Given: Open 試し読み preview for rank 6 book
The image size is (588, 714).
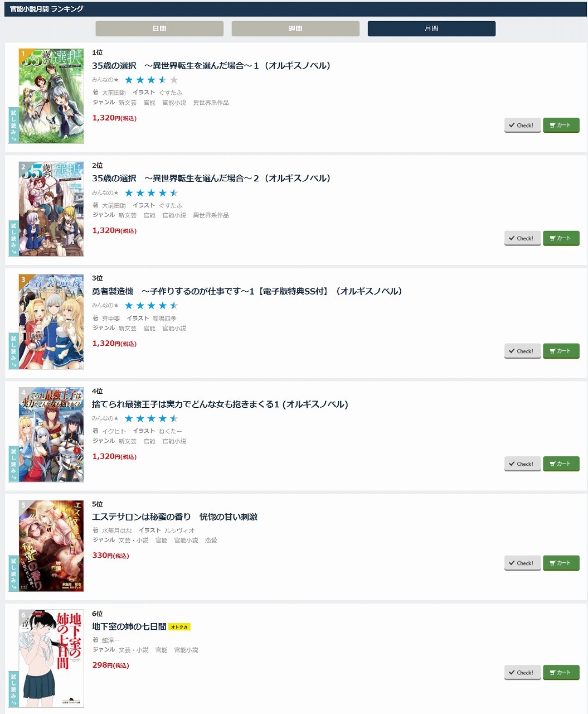Looking at the screenshot, I should [13, 689].
